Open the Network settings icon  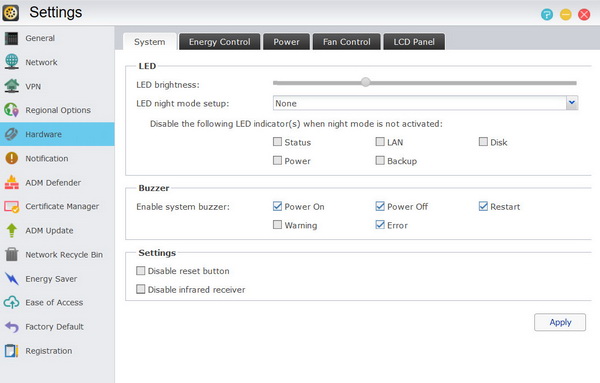click(11, 62)
